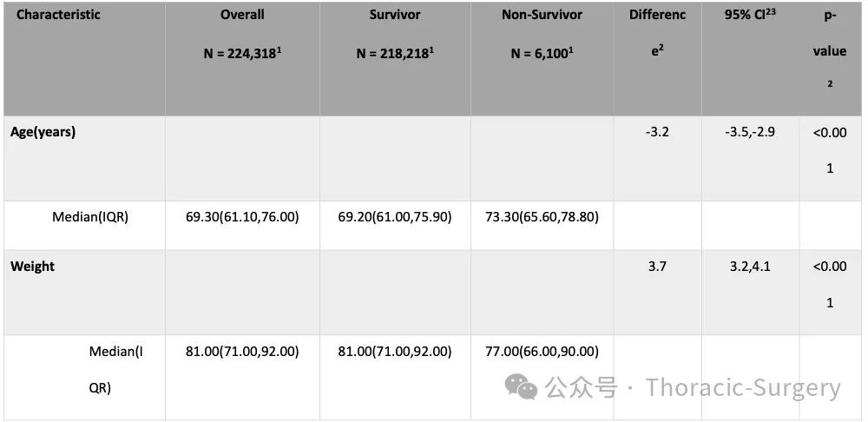Click the age confidence interval -3.5,-2.9

tap(750, 133)
